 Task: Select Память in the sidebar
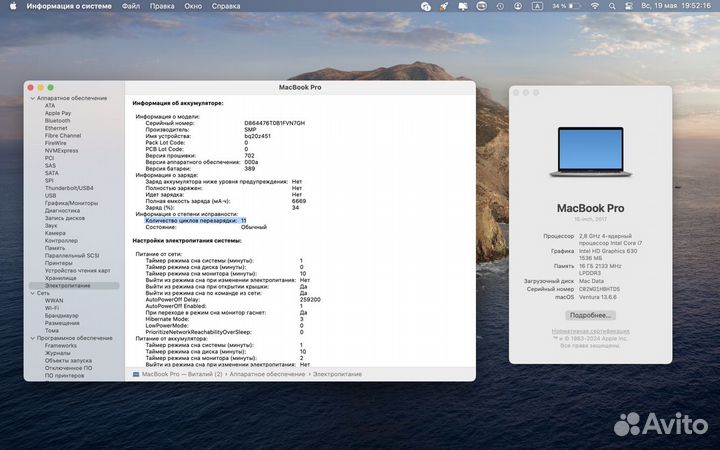click(x=55, y=248)
